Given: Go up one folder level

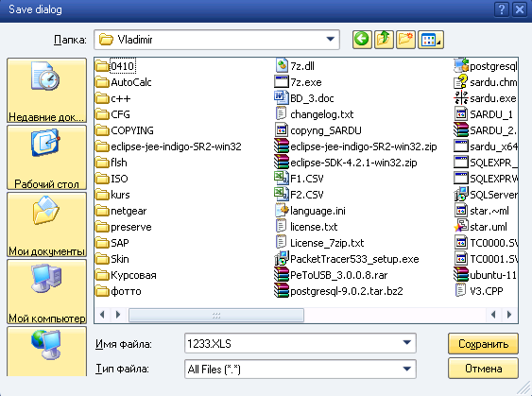Looking at the screenshot, I should coord(384,40).
